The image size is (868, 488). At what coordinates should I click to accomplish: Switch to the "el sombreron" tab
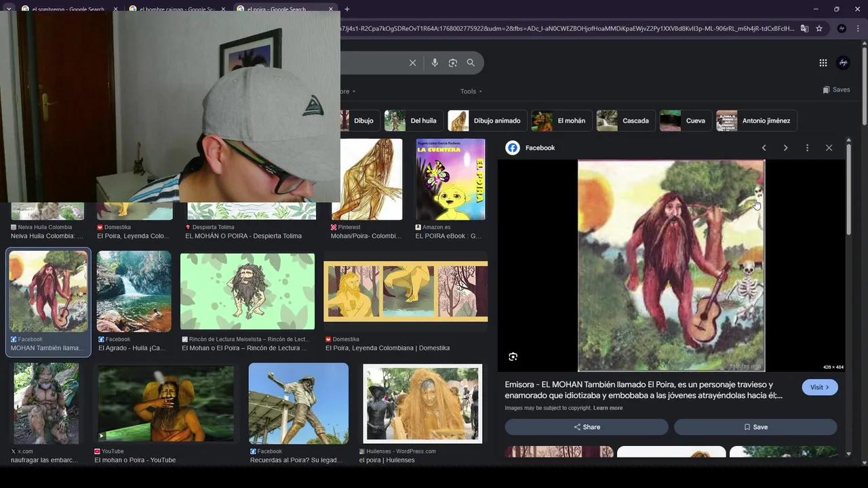pyautogui.click(x=68, y=9)
